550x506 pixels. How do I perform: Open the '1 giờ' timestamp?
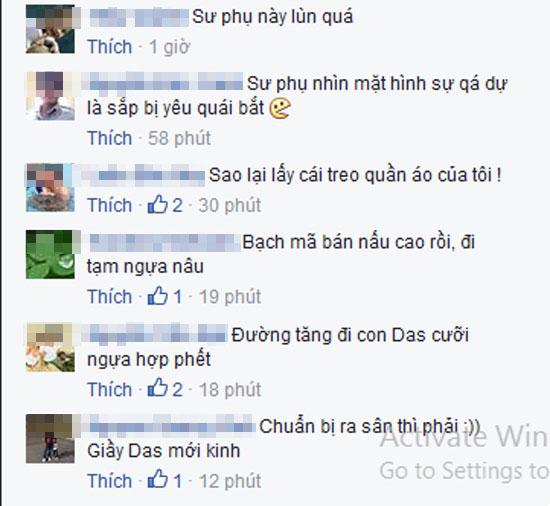click(x=169, y=47)
